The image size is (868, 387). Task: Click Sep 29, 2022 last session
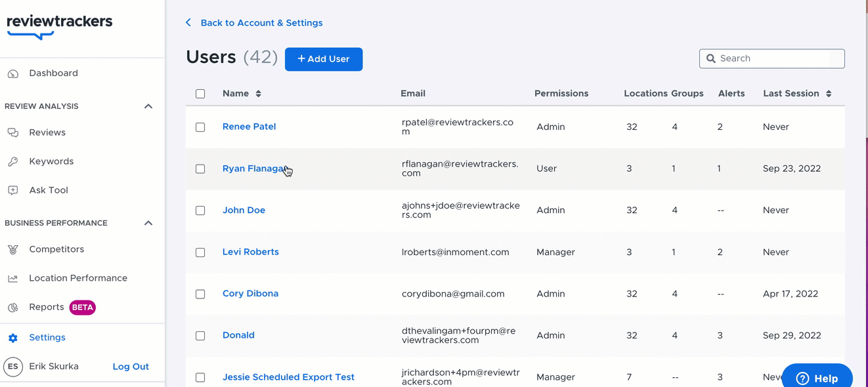[x=792, y=335]
